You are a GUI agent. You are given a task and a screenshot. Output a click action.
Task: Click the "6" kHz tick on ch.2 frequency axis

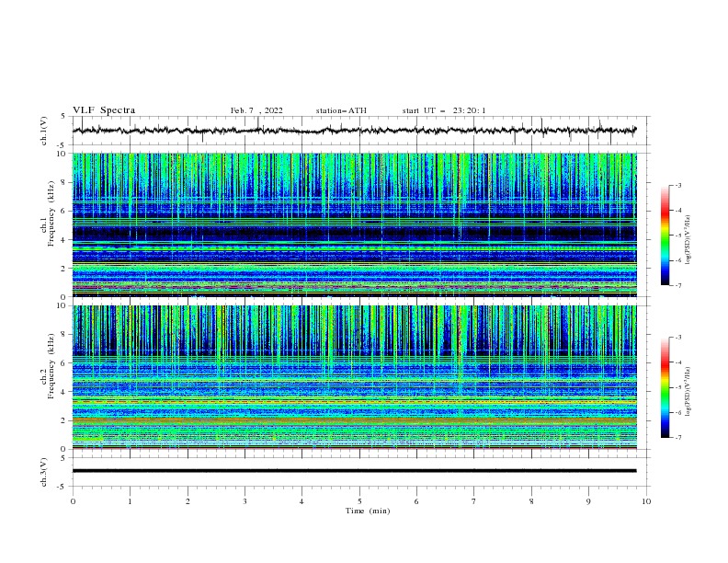pos(64,363)
